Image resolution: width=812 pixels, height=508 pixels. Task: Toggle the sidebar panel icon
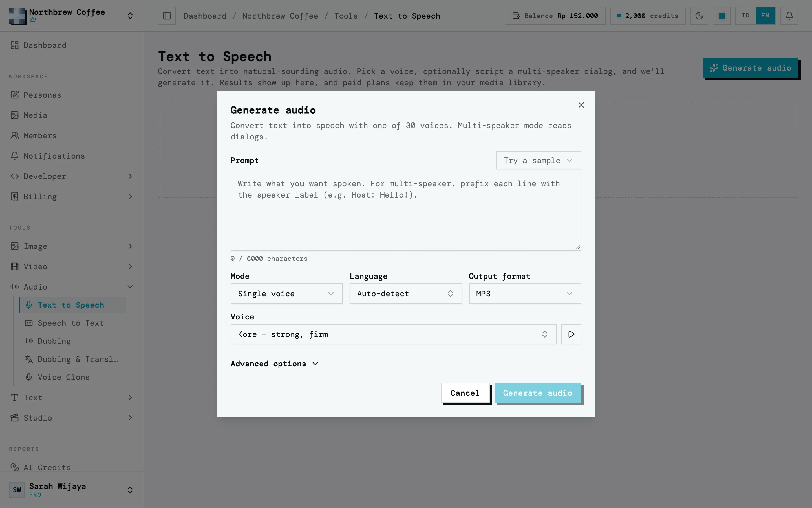[167, 16]
